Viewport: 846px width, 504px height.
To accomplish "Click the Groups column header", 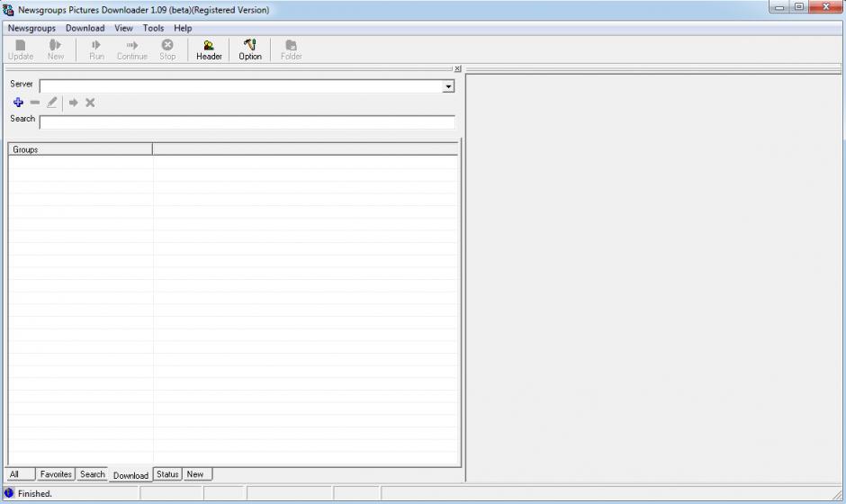I will click(x=80, y=149).
